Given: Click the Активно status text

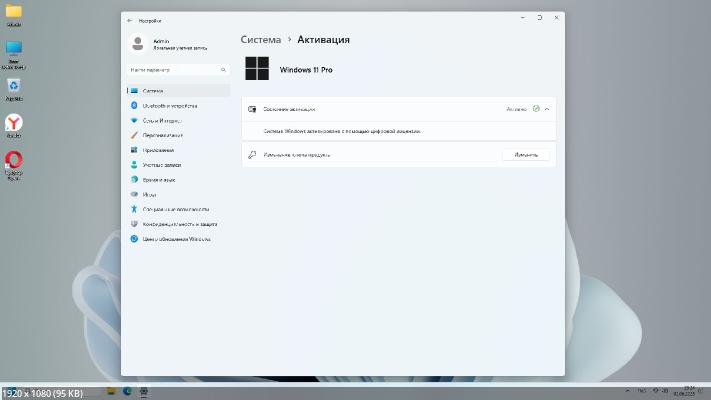Looking at the screenshot, I should tap(516, 109).
